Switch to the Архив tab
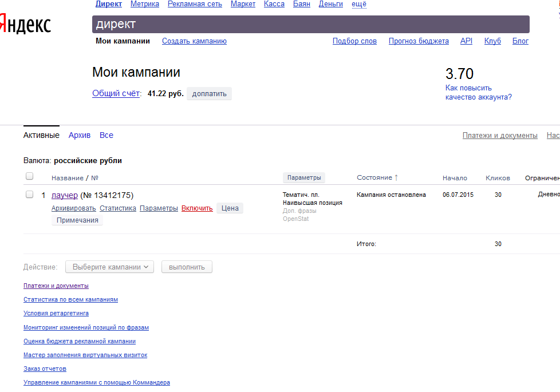This screenshot has width=560, height=392. [79, 135]
